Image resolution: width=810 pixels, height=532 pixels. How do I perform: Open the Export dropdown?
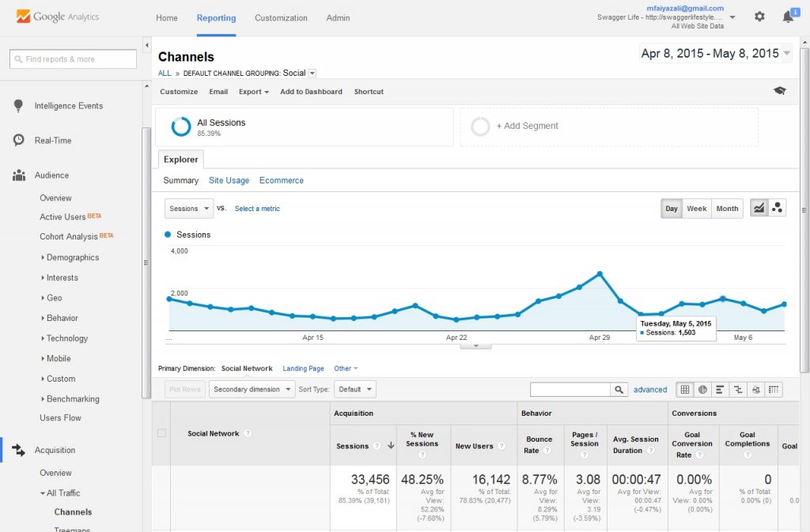(254, 92)
